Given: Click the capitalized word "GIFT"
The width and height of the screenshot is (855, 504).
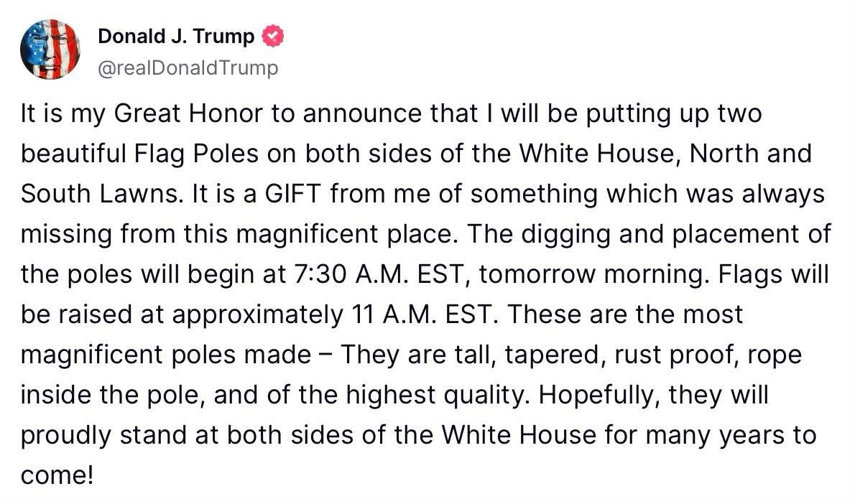Looking at the screenshot, I should [293, 194].
